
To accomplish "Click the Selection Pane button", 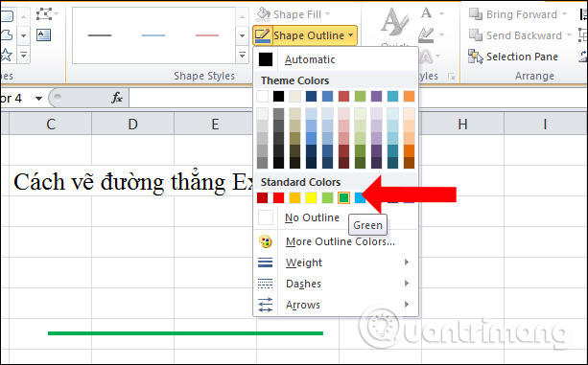I will click(x=513, y=57).
